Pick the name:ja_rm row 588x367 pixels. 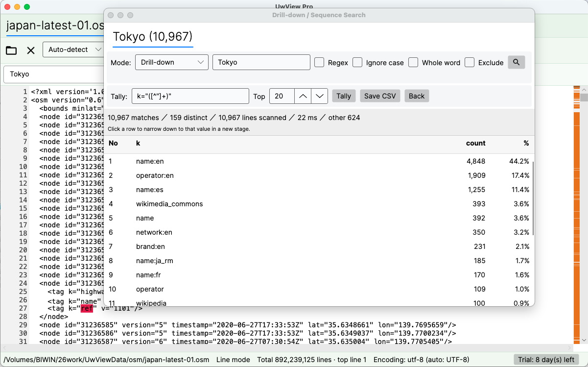click(x=319, y=261)
